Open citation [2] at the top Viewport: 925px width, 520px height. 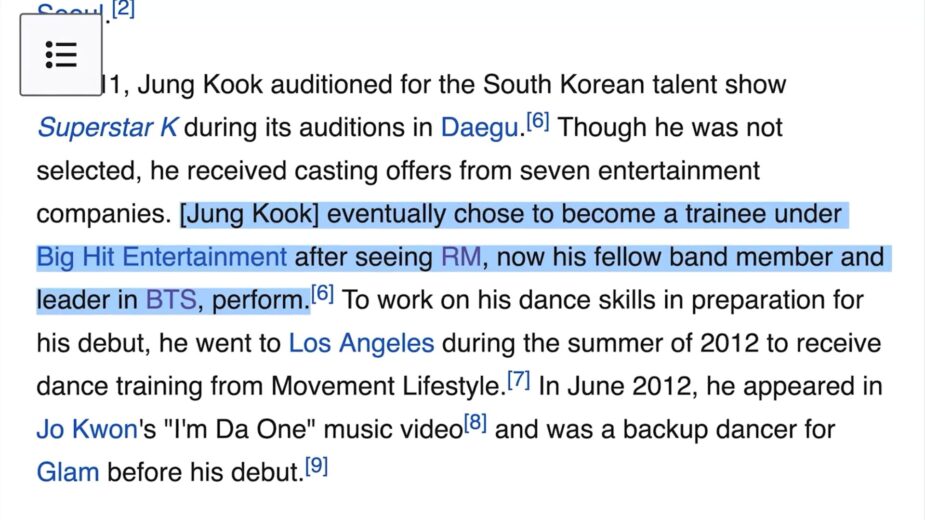click(123, 10)
